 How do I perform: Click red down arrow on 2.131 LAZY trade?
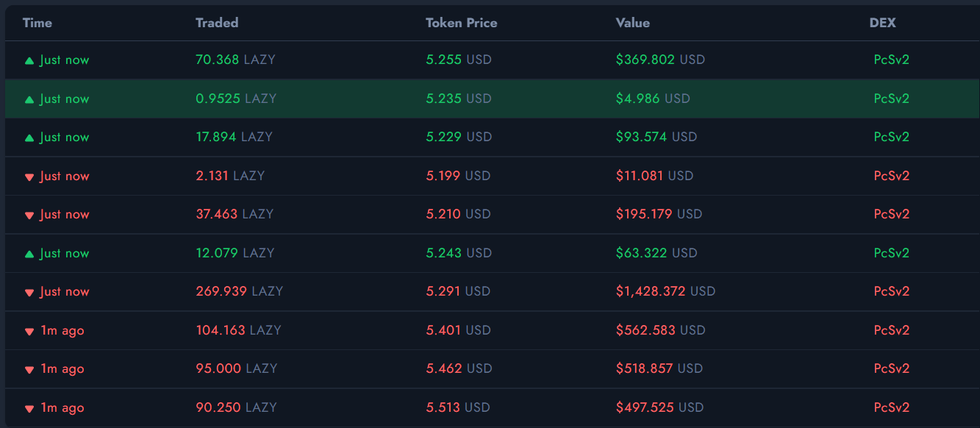point(29,176)
